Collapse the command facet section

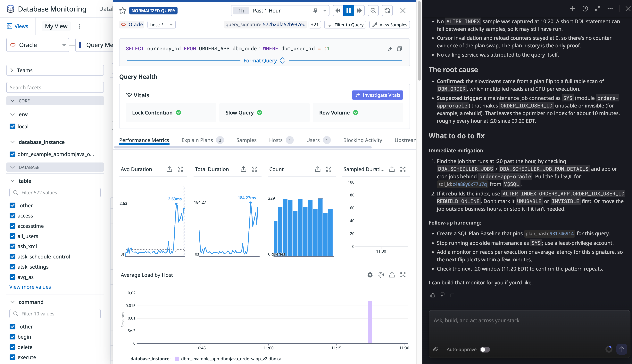click(12, 302)
